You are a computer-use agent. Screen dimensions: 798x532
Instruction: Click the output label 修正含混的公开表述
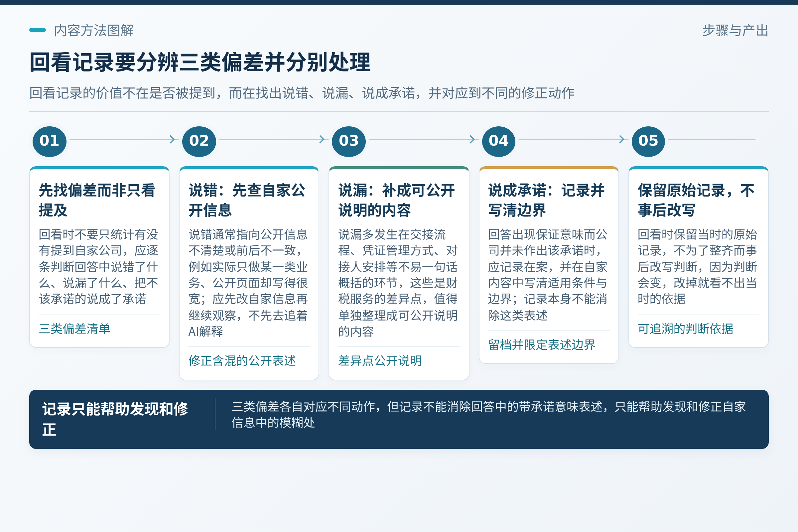(x=242, y=361)
